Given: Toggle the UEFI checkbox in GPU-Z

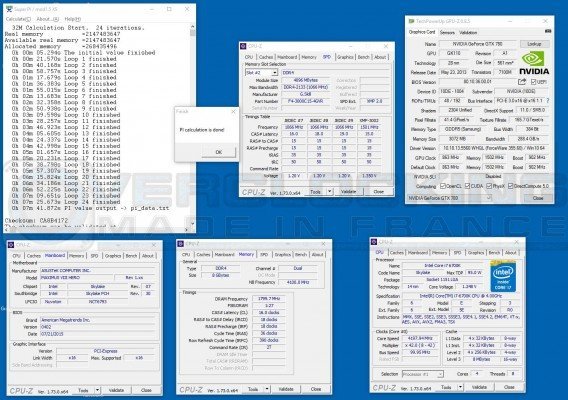Looking at the screenshot, I should [x=534, y=82].
